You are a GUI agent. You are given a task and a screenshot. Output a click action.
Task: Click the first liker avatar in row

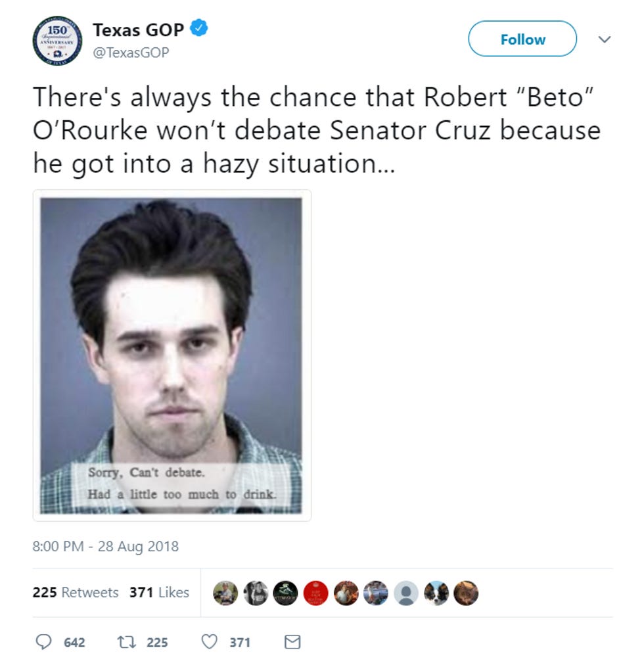(x=225, y=593)
